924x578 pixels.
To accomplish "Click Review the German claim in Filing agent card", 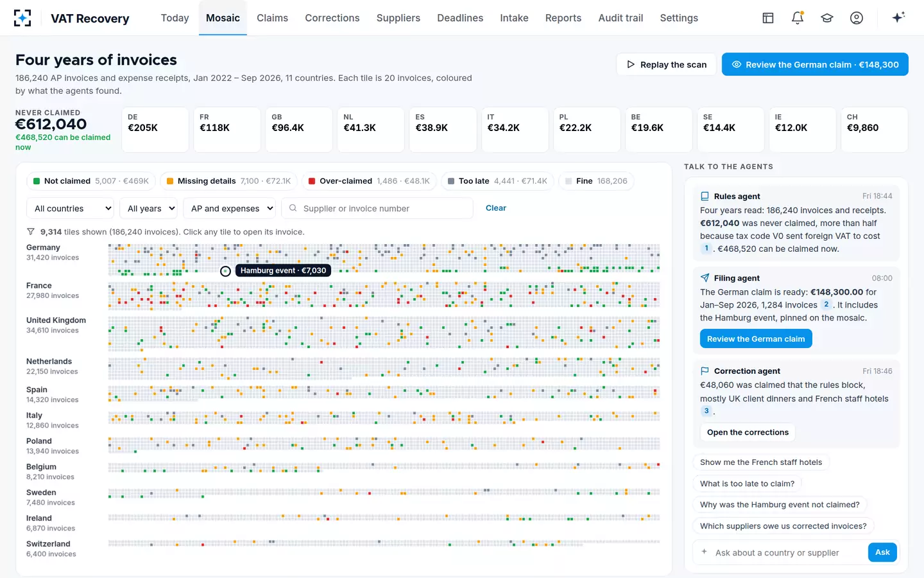I will coord(756,338).
